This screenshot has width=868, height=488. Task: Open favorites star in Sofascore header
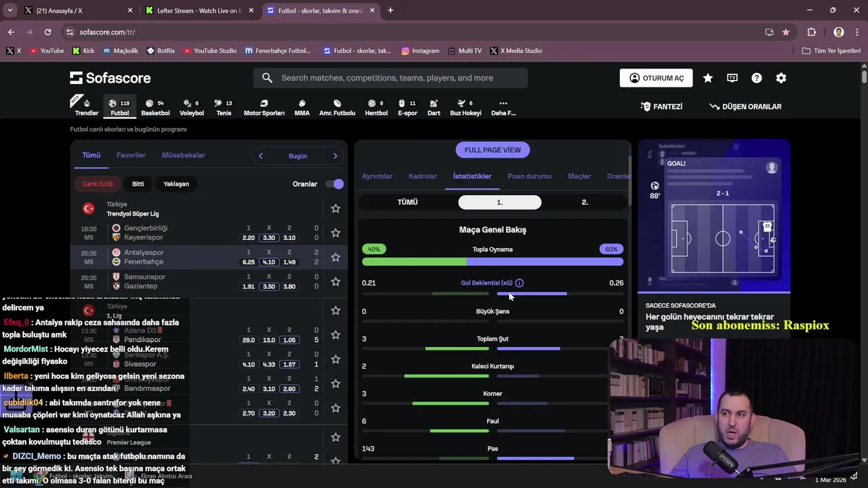[708, 78]
